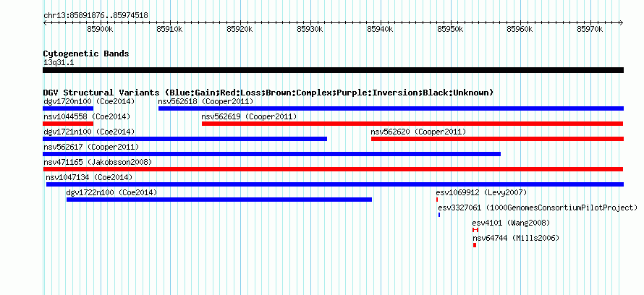
Task: Open esv3327061 (1000GenomesConsortiumPilotProject) label
Action: pyautogui.click(x=538, y=208)
